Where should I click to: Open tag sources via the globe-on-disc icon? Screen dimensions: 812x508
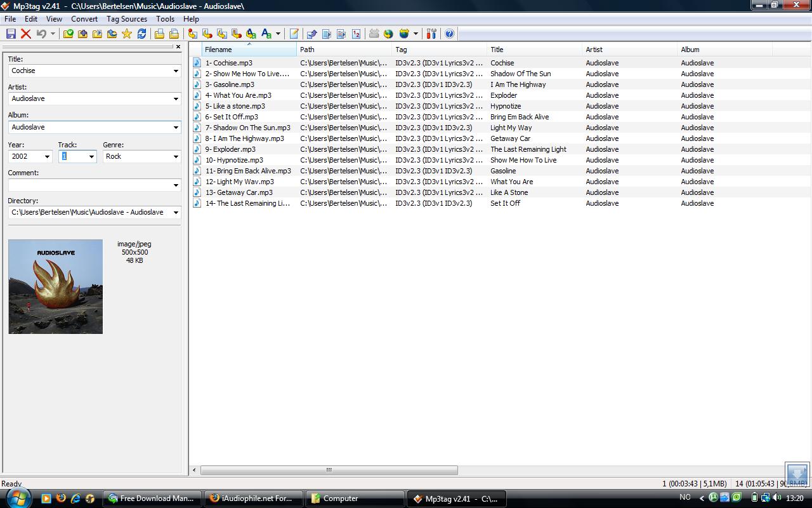(x=403, y=34)
